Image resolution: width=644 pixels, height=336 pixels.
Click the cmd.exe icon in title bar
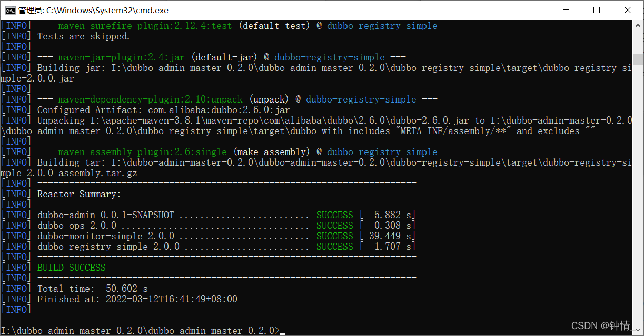click(9, 10)
